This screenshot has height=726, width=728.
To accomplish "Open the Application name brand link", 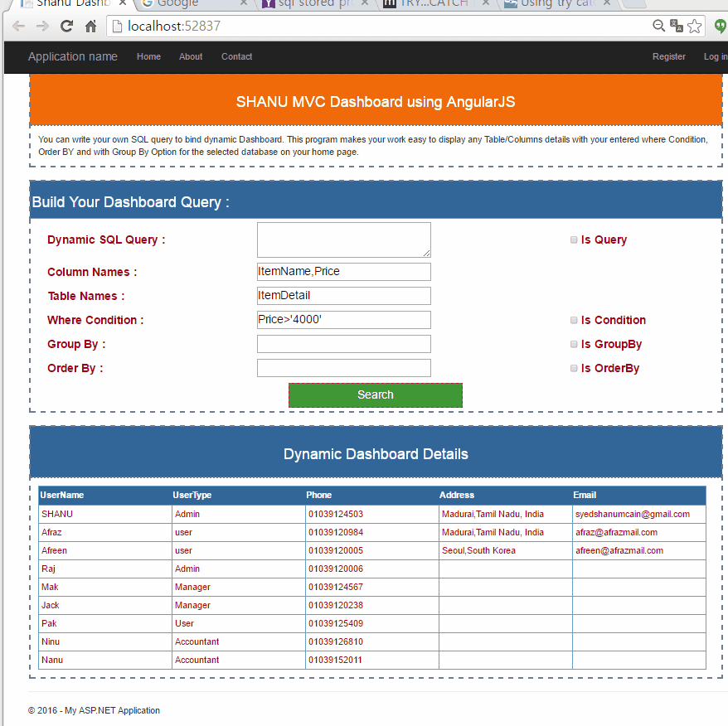I will (x=73, y=56).
